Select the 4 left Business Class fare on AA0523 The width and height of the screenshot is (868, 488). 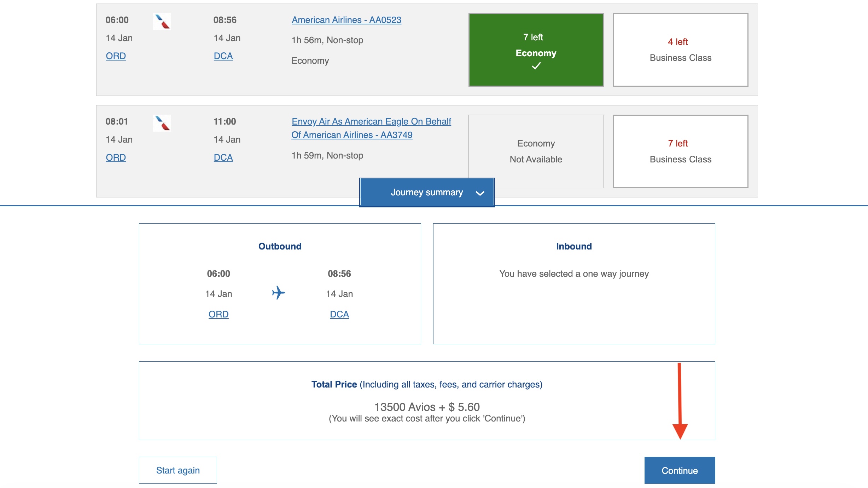(681, 50)
